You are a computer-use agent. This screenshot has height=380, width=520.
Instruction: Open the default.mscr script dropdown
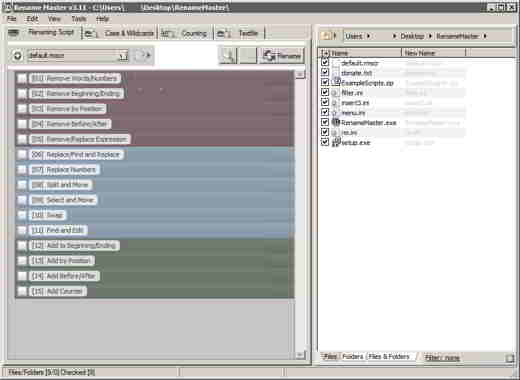coord(123,56)
